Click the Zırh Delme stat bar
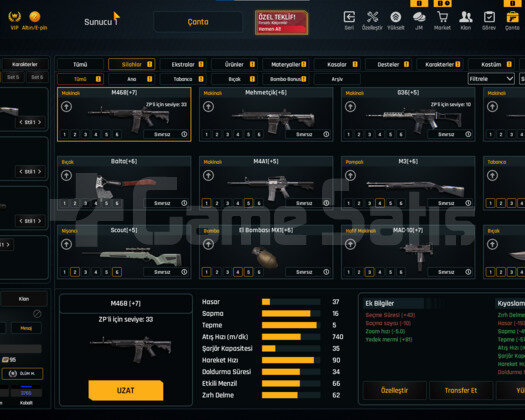 [x=291, y=395]
